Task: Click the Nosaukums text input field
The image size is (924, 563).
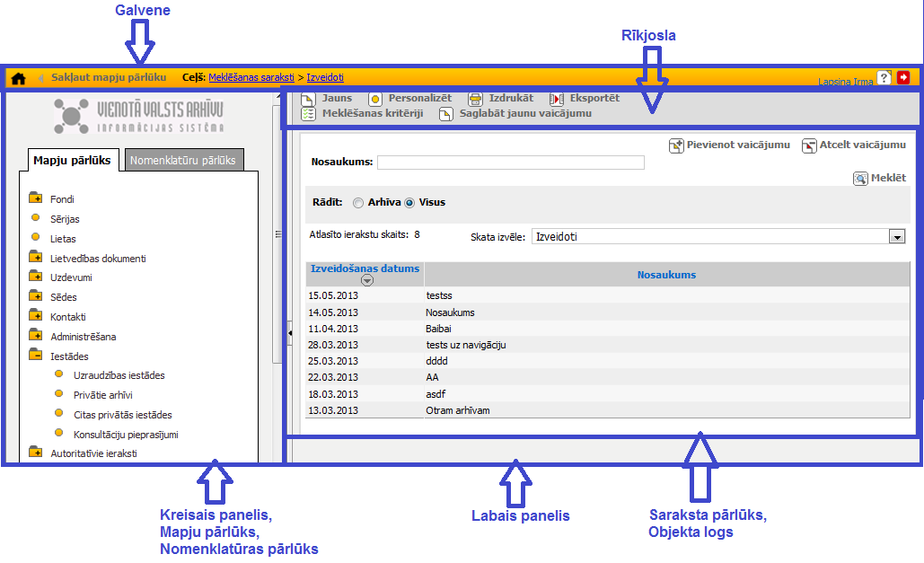Action: (x=510, y=163)
